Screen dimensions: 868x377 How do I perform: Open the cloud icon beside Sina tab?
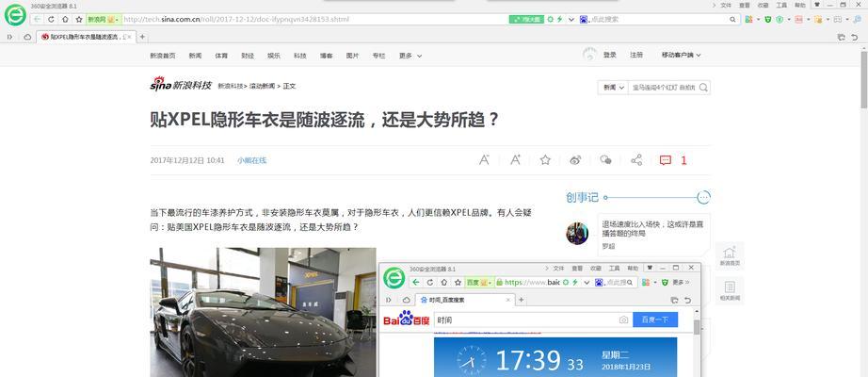click(x=27, y=37)
